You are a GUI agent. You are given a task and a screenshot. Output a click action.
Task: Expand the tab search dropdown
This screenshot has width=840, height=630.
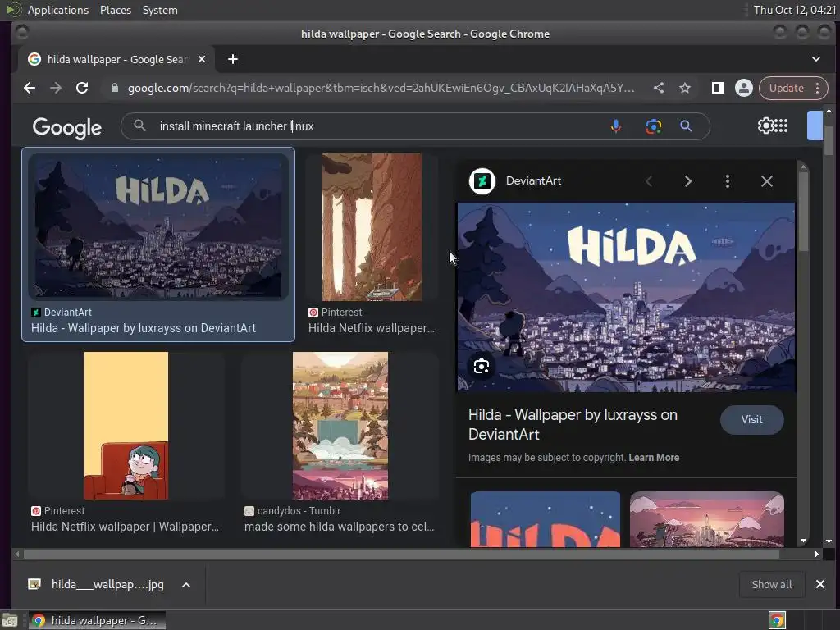816,59
